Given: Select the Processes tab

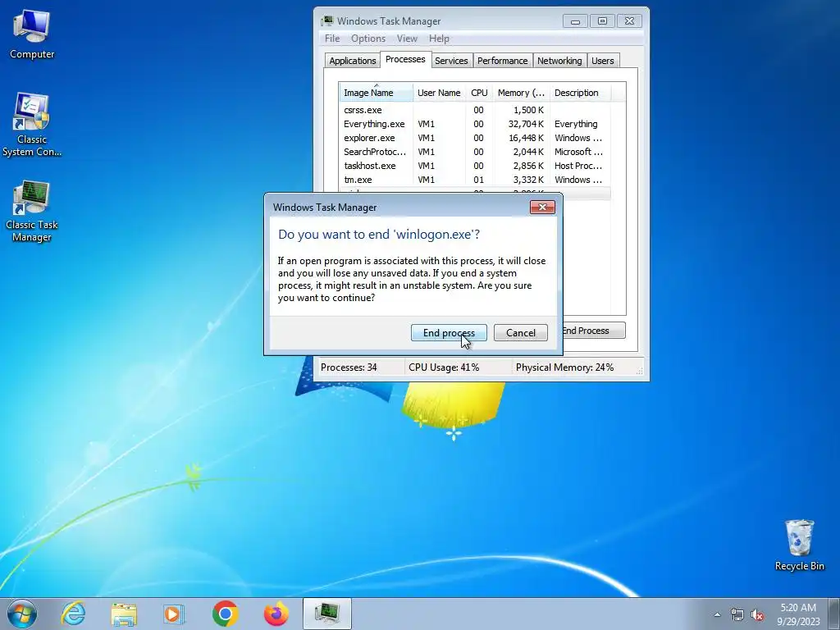Looking at the screenshot, I should [405, 59].
